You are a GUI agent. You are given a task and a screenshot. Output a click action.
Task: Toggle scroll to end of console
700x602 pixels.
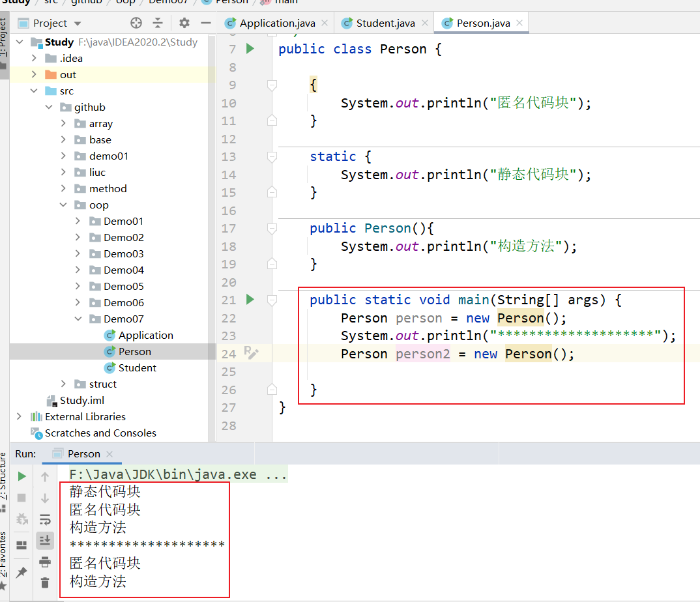pos(45,540)
